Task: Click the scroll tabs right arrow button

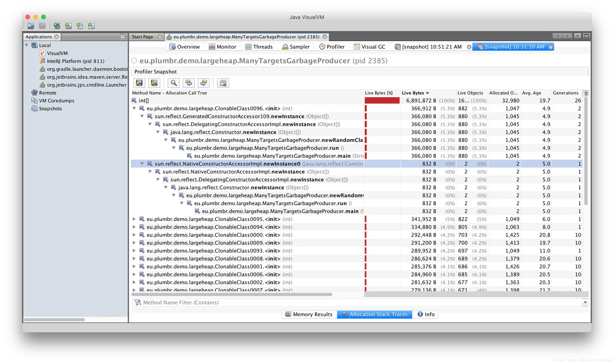Action: point(568,36)
